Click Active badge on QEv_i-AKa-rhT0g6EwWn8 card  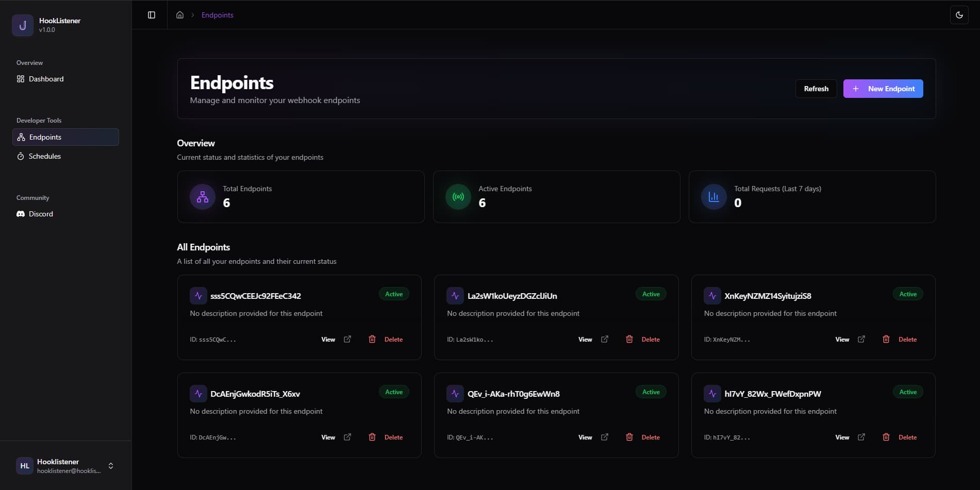[651, 392]
